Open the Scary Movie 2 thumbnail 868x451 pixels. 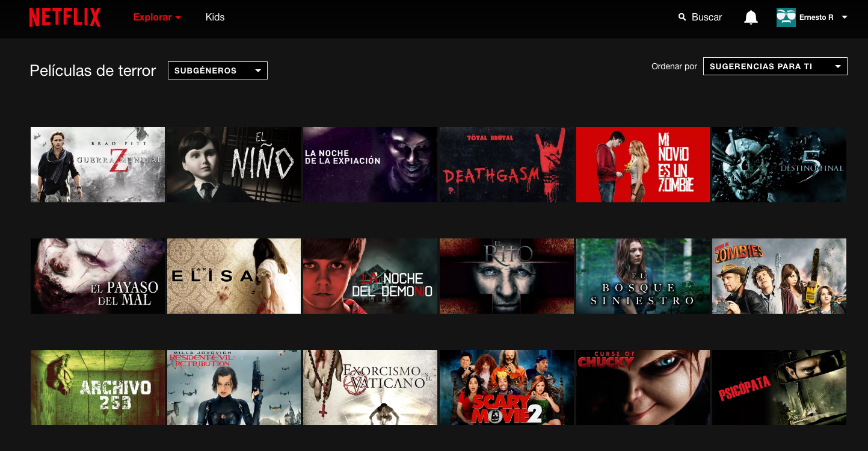point(506,387)
